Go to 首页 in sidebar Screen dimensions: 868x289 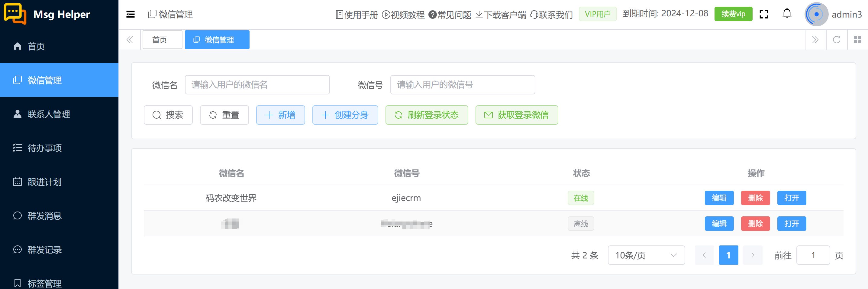59,46
